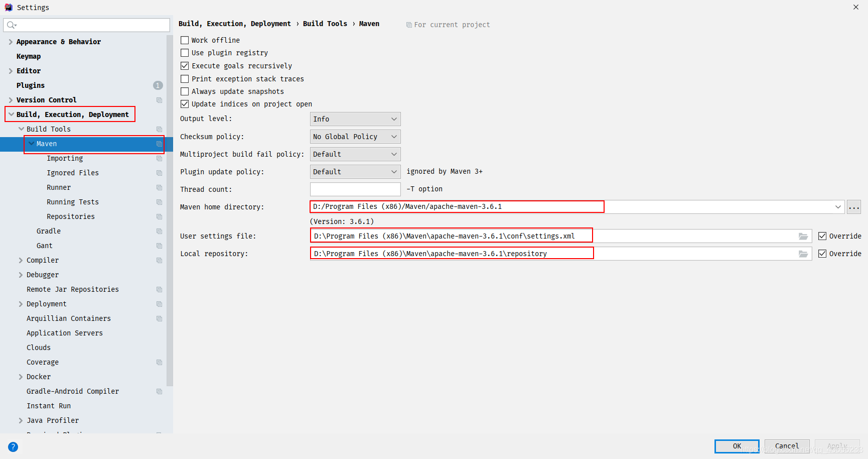This screenshot has height=459, width=868.
Task: Click project-level icon next to Running Tests
Action: pyautogui.click(x=159, y=202)
